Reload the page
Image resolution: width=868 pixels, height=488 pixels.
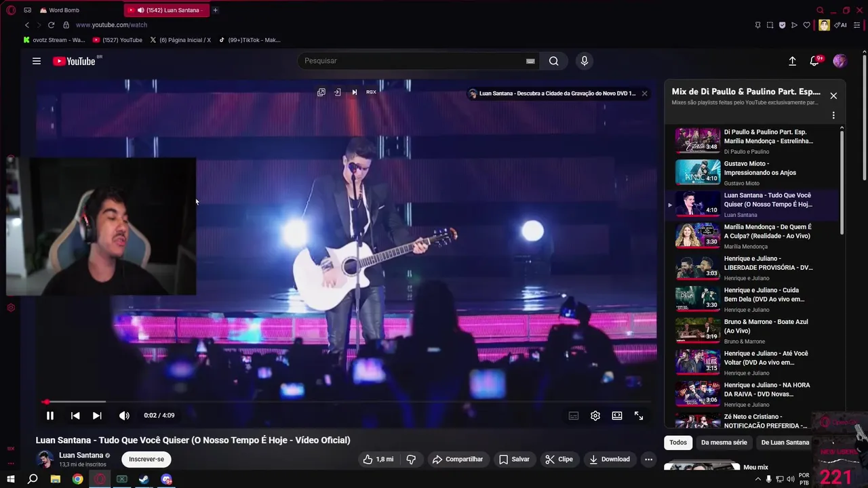pos(51,25)
